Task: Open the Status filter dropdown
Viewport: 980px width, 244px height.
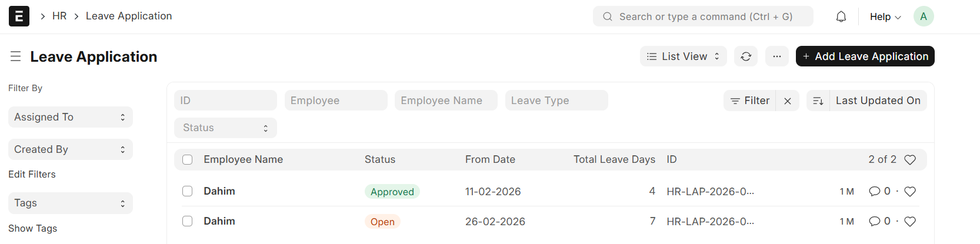Action: pos(225,128)
